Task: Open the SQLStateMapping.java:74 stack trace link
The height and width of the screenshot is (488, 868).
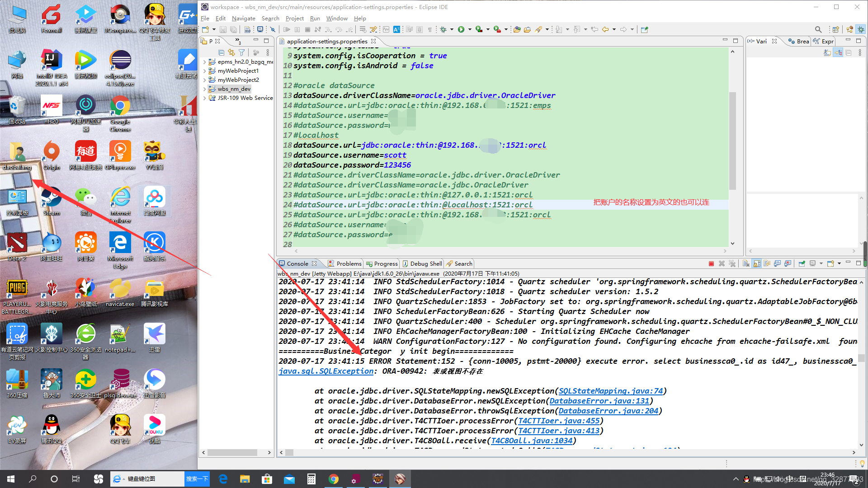Action: tap(610, 391)
